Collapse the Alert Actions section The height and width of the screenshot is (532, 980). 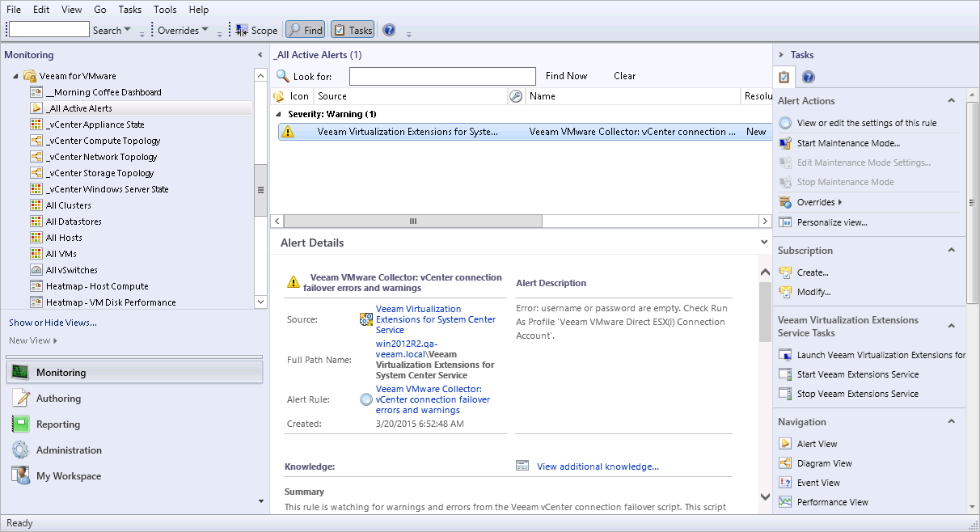(952, 101)
